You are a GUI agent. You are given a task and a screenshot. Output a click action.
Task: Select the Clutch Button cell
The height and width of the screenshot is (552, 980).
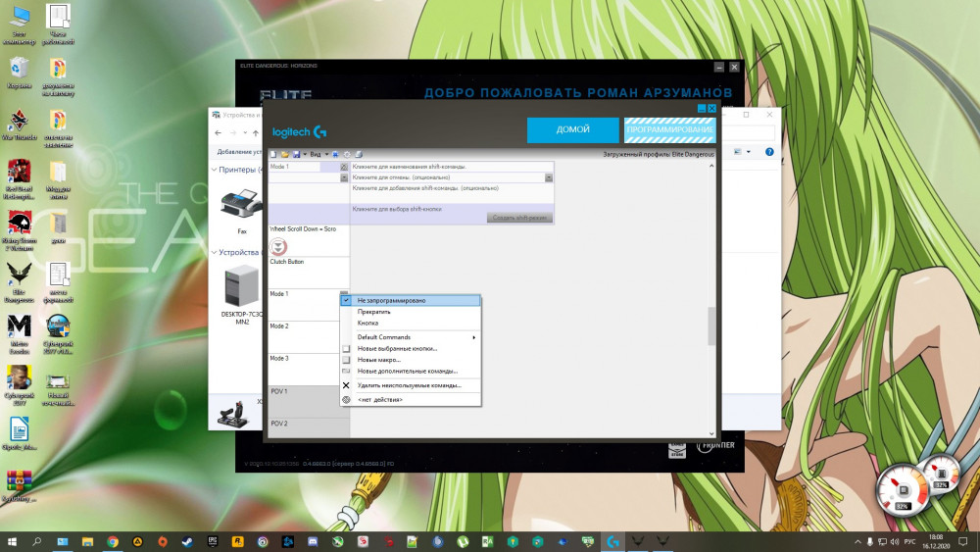tap(309, 273)
